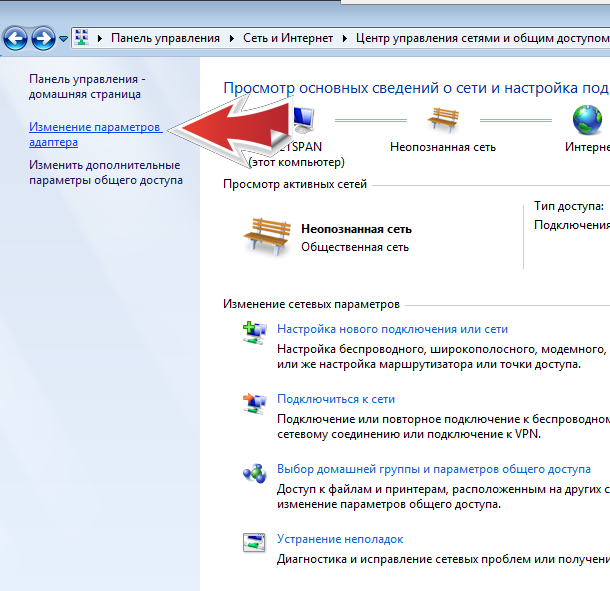Open Панель управления - домашняя страница

click(87, 86)
